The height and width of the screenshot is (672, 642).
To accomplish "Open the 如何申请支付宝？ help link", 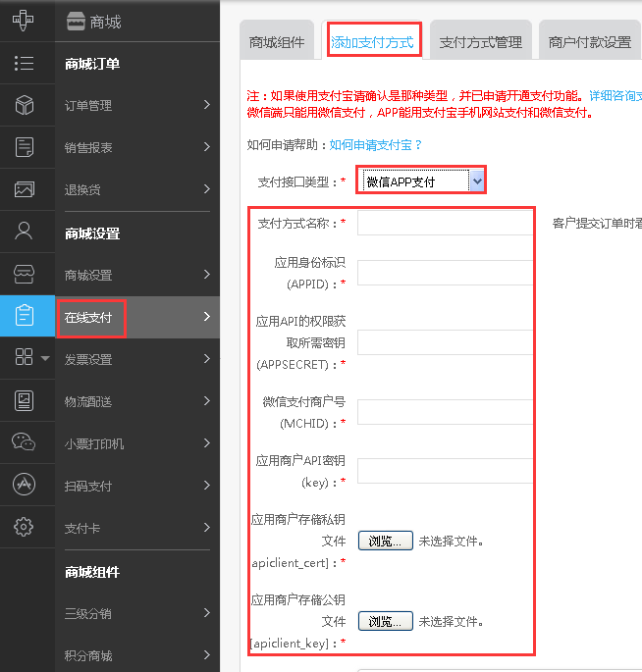I will point(376,145).
